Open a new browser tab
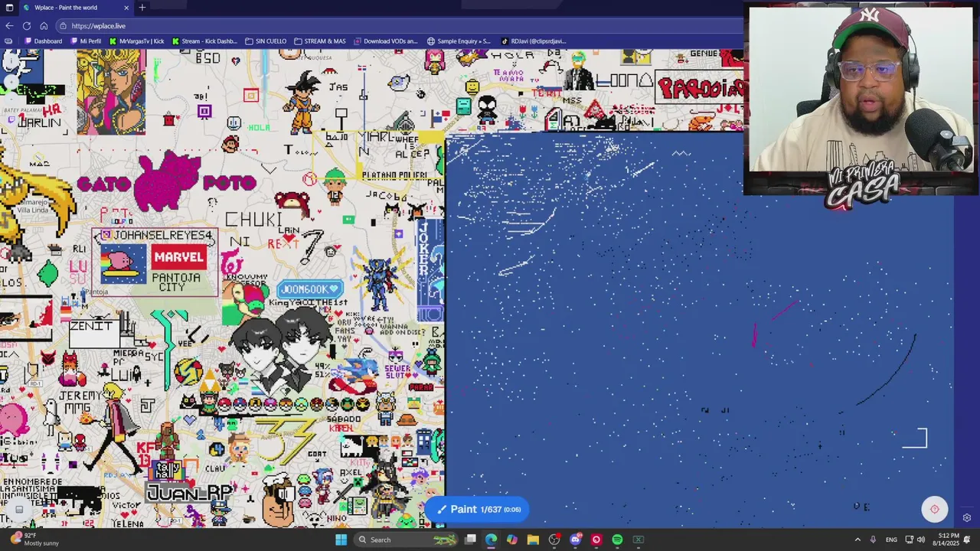980x551 pixels. click(142, 8)
